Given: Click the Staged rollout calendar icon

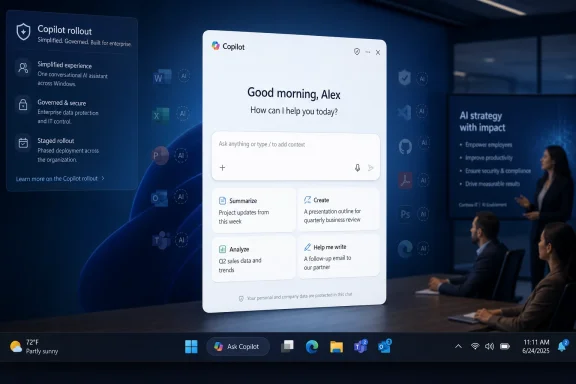Looking at the screenshot, I should click(23, 143).
